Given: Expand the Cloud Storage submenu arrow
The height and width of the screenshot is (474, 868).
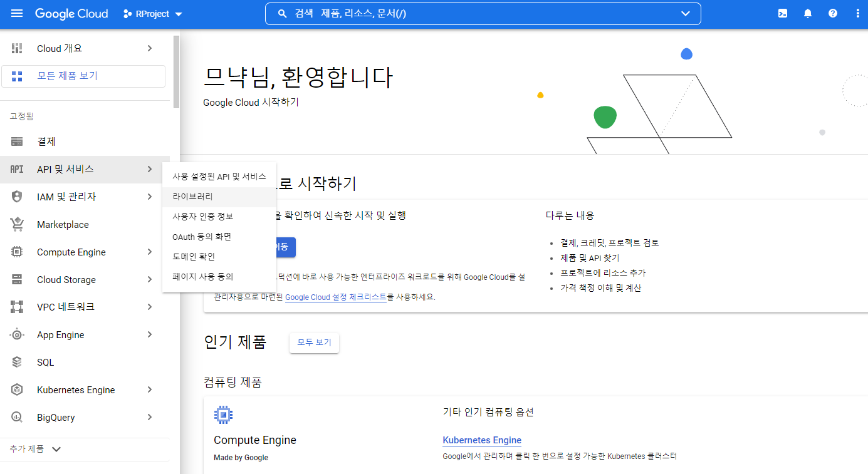Looking at the screenshot, I should point(149,279).
